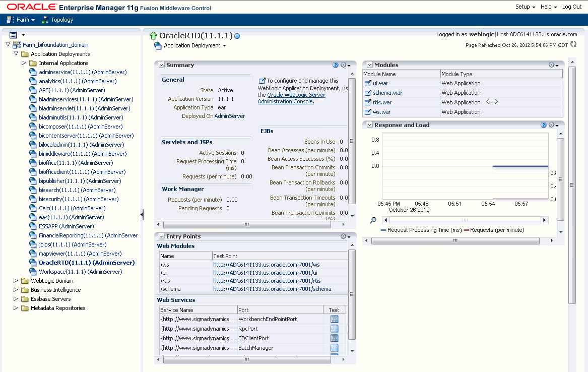The height and width of the screenshot is (372, 588).
Task: Click the page refresh icon
Action: pyautogui.click(x=573, y=44)
